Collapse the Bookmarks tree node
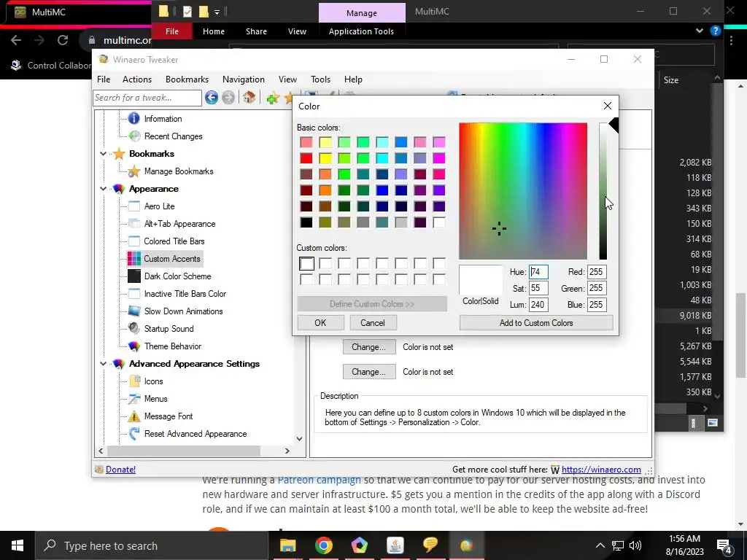The width and height of the screenshot is (747, 560). (x=104, y=154)
